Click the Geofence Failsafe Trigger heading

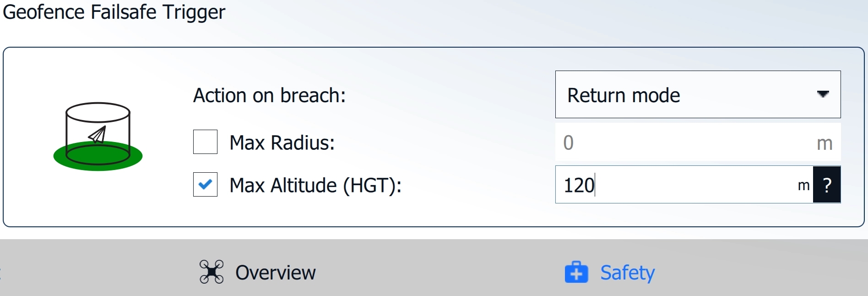(x=114, y=12)
